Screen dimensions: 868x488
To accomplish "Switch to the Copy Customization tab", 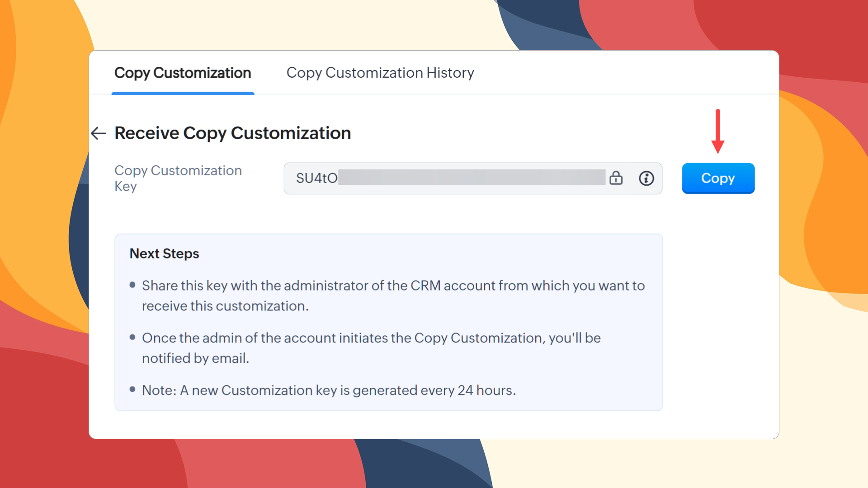I will 183,73.
